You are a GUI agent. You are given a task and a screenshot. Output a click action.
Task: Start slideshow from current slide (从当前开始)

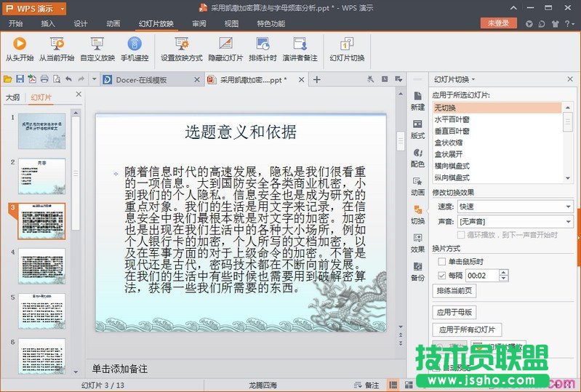(x=57, y=49)
